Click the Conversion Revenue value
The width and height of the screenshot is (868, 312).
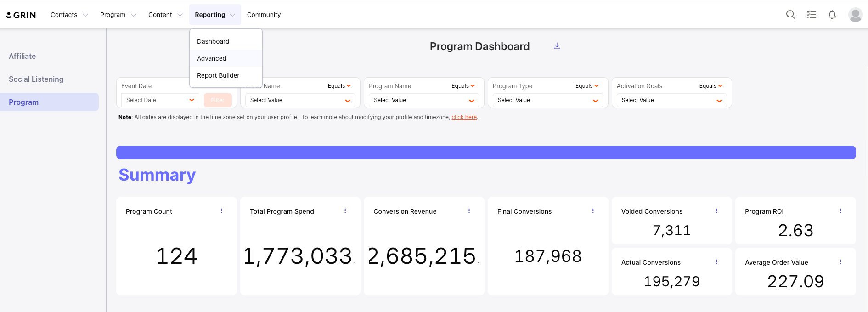(423, 256)
